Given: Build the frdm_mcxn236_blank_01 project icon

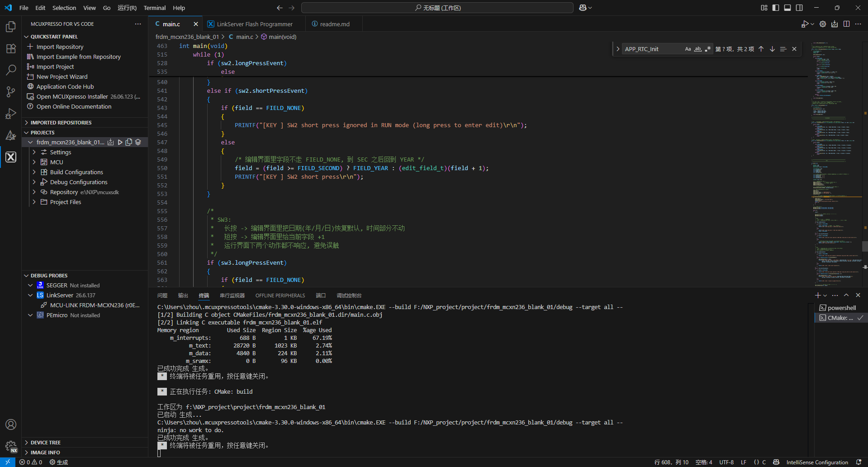Looking at the screenshot, I should point(111,142).
